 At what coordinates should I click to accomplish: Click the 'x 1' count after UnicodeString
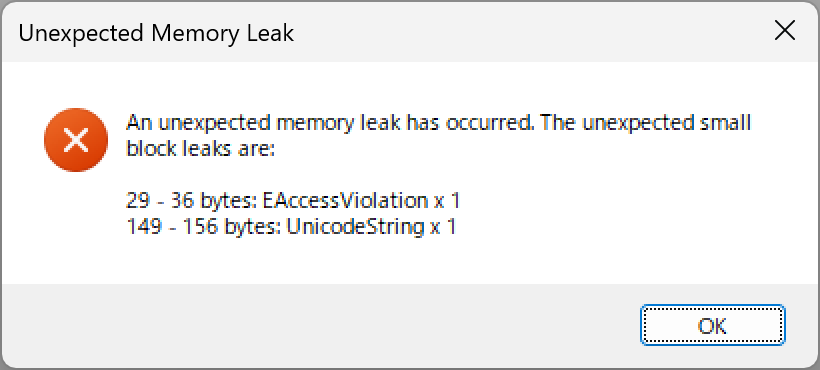click(x=442, y=227)
